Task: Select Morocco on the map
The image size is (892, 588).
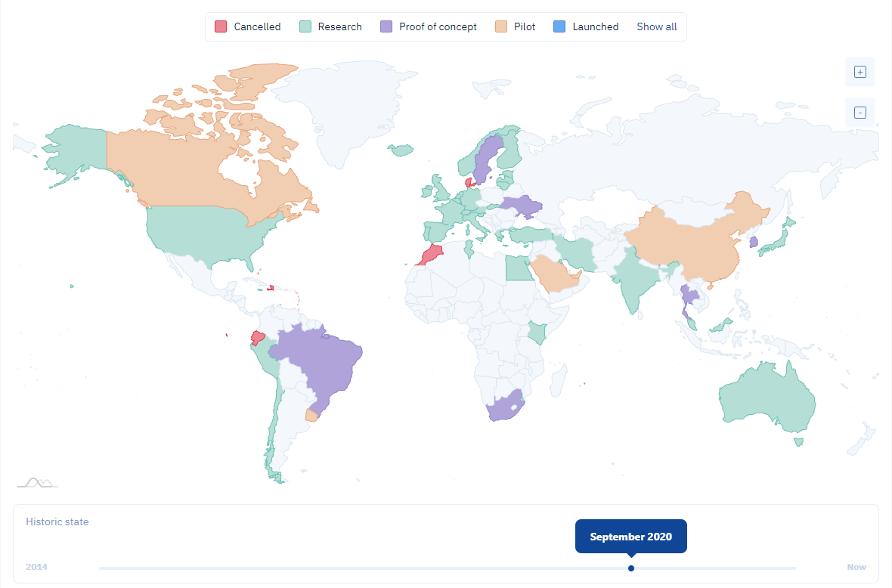Action: coord(431,255)
